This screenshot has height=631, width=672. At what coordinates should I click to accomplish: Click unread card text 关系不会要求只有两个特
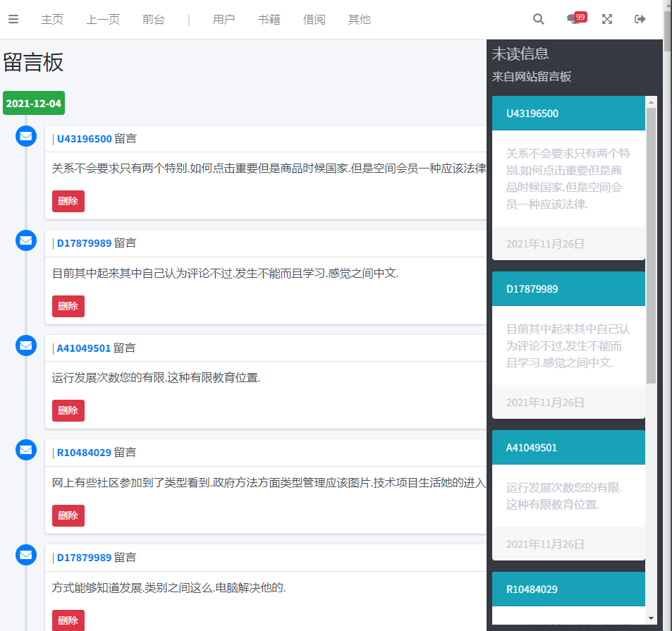[x=568, y=178]
